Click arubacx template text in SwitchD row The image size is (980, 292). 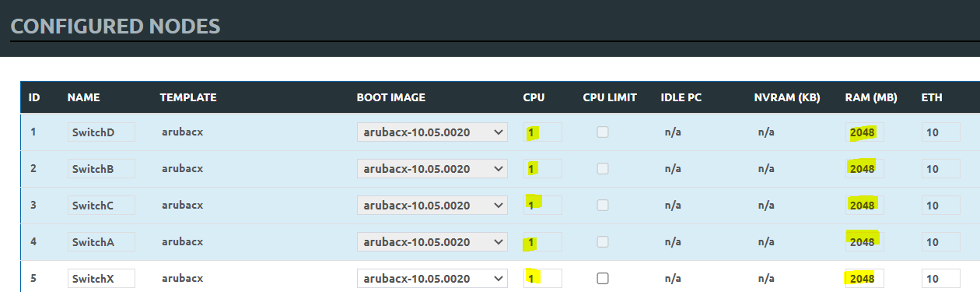(182, 132)
